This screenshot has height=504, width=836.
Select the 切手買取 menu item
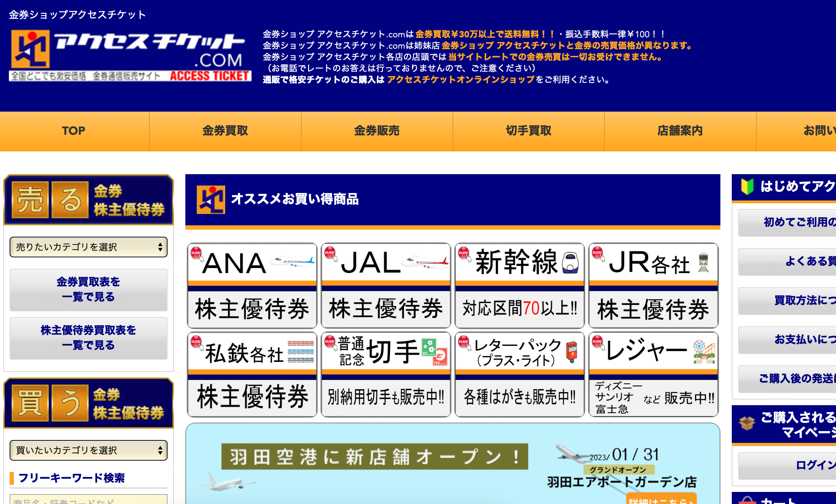click(x=529, y=131)
